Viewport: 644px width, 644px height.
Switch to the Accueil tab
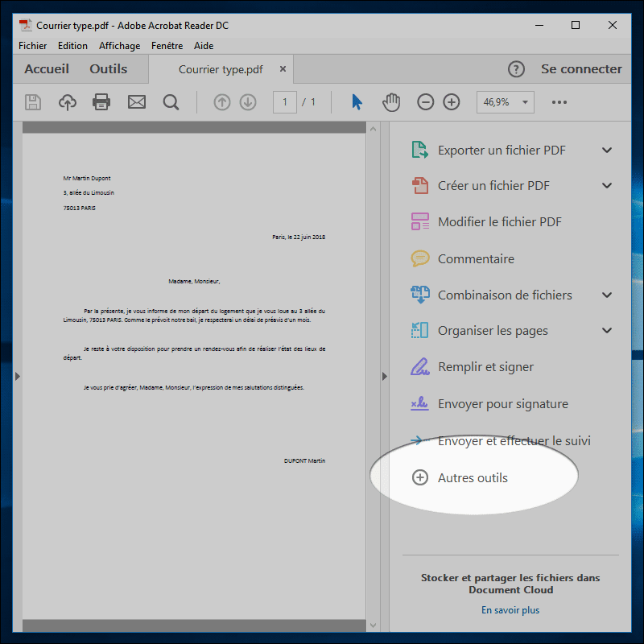46,68
